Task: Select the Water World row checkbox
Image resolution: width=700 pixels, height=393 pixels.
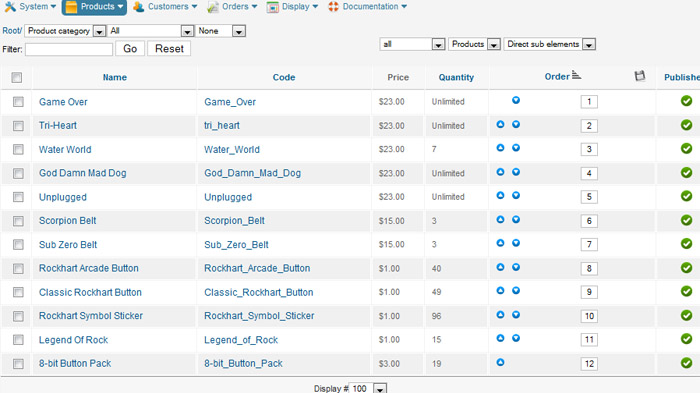Action: coord(18,149)
